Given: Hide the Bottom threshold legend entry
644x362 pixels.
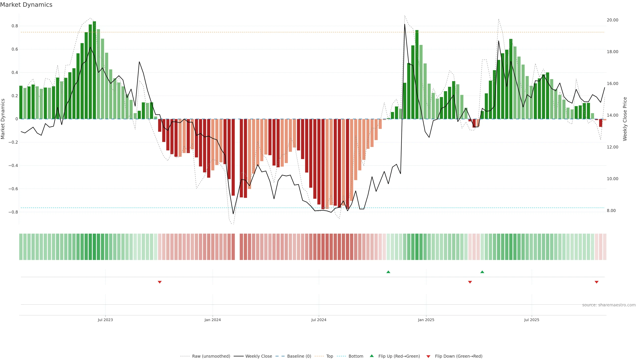Looking at the screenshot, I should pyautogui.click(x=356, y=356).
